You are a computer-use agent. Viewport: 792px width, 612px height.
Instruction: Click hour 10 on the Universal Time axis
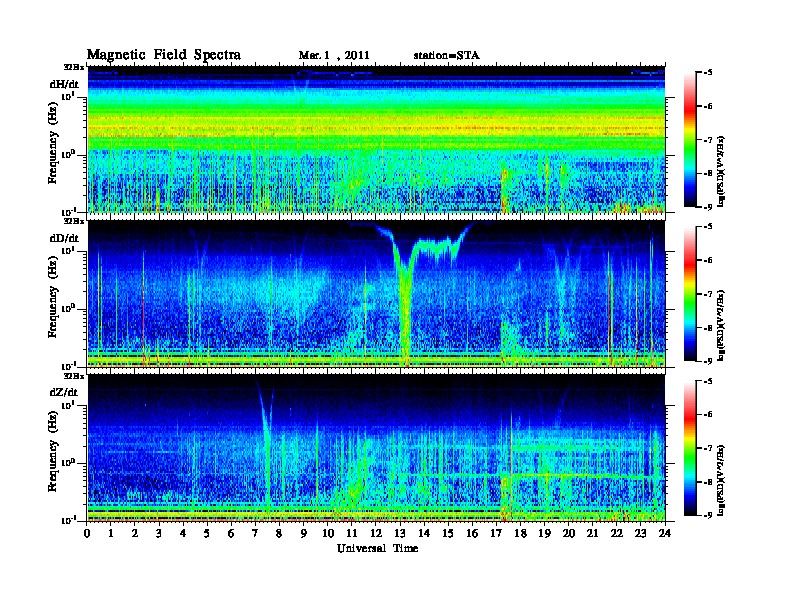[x=328, y=534]
